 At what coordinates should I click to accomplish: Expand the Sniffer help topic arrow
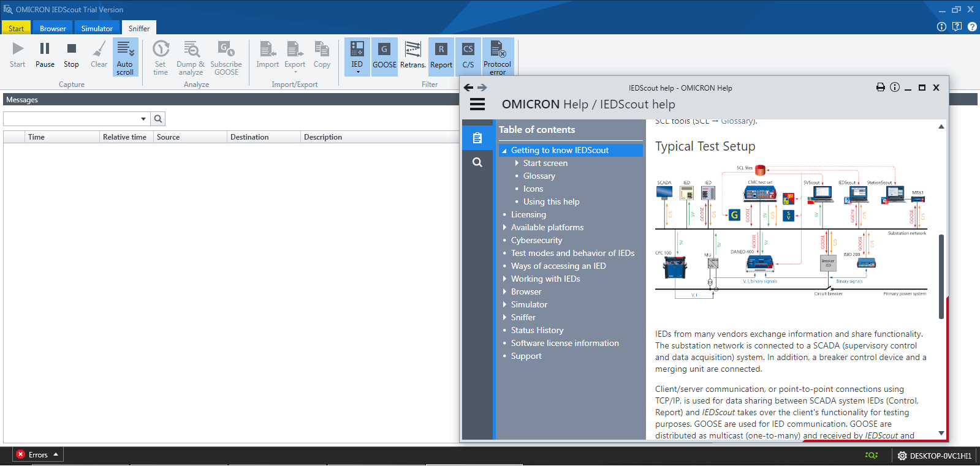click(x=504, y=317)
